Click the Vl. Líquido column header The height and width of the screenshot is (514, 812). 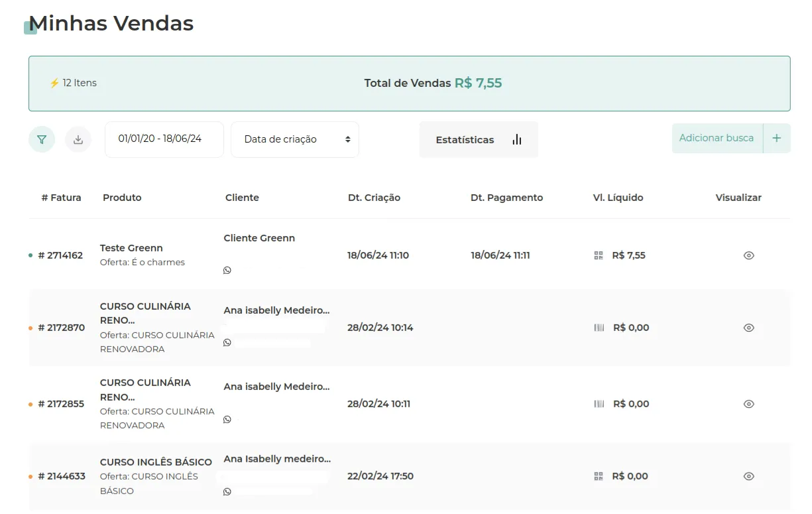pyautogui.click(x=618, y=198)
